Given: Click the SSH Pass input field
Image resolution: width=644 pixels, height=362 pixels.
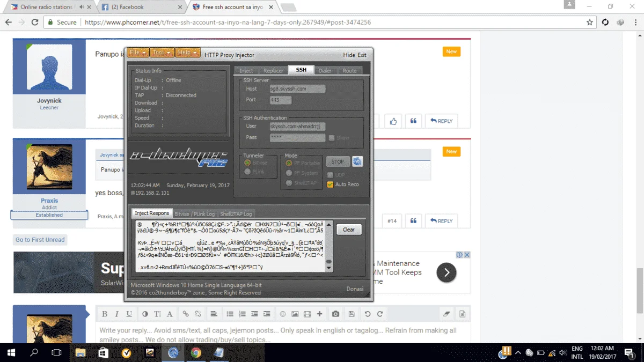Looking at the screenshot, I should point(297,138).
